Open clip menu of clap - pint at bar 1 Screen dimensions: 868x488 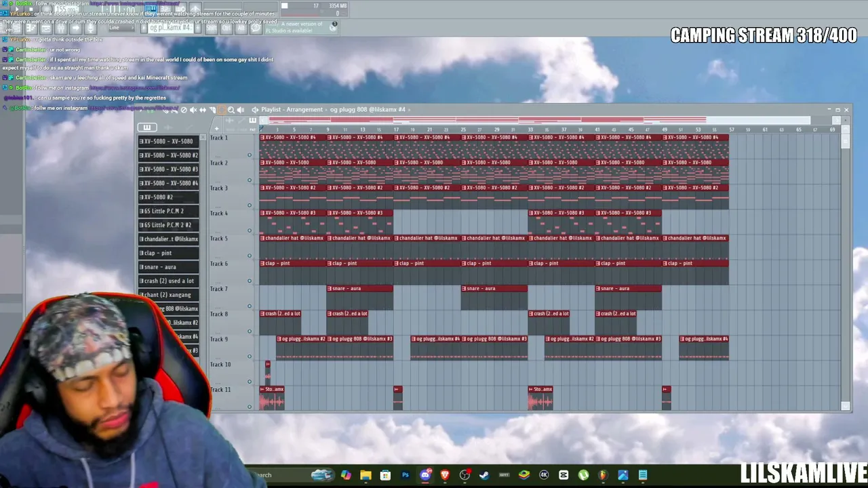[263, 264]
